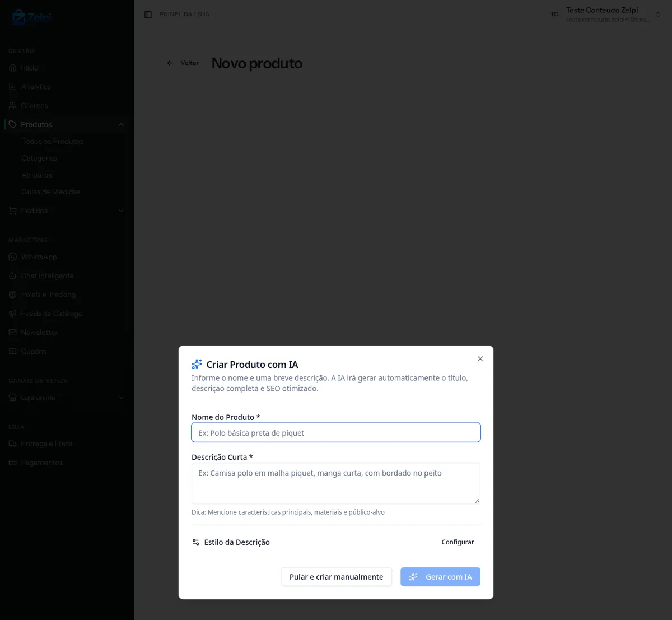The height and width of the screenshot is (620, 672).
Task: Click the Feeds de Catálogo megaphone icon
Action: point(13,314)
